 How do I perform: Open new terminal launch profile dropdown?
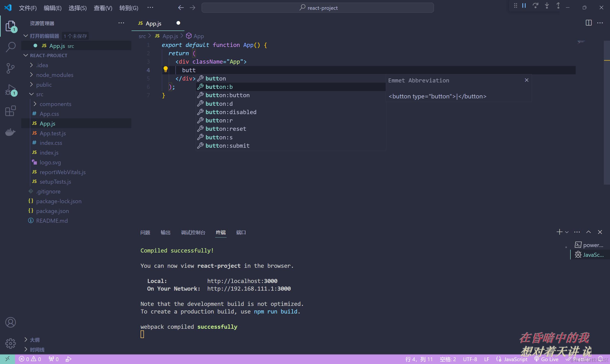click(x=567, y=232)
